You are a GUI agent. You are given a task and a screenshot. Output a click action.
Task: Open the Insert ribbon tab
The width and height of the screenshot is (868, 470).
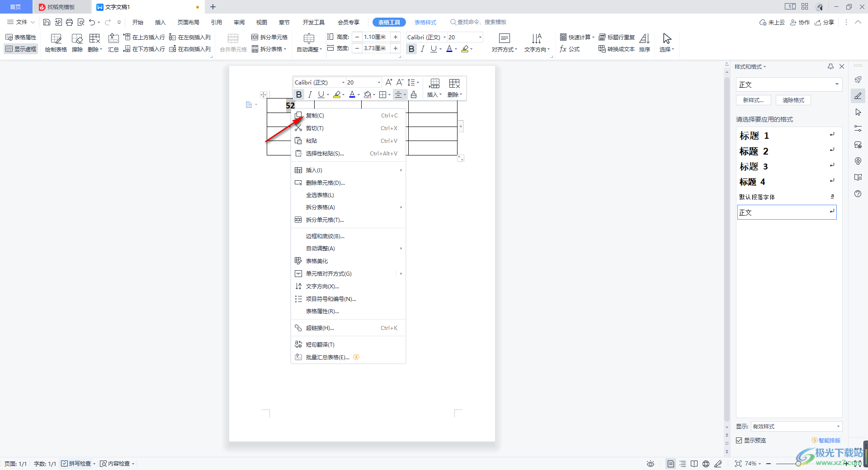point(160,22)
